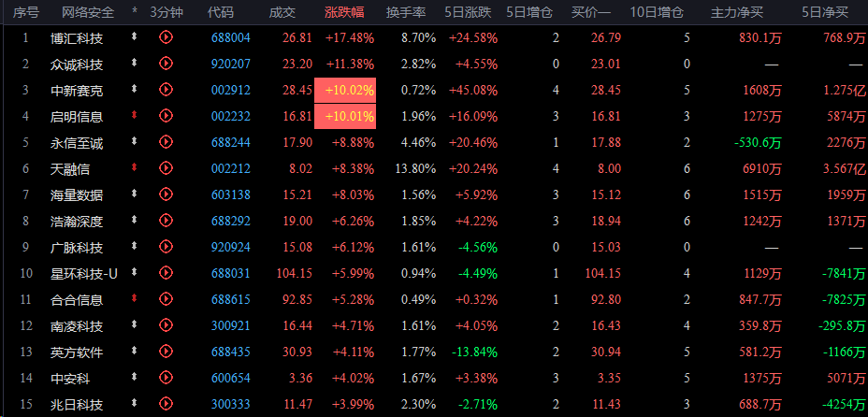
Task: Click the play icon in 永信至诚 row
Action: 166,142
